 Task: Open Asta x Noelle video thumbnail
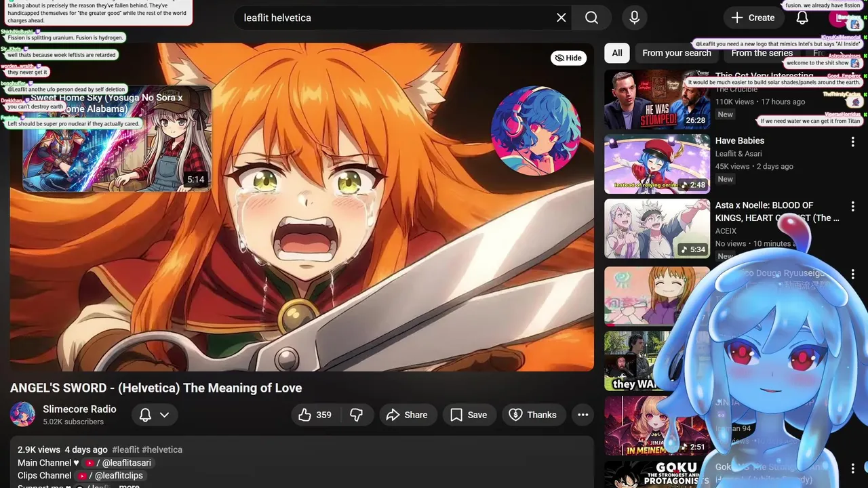coord(657,228)
